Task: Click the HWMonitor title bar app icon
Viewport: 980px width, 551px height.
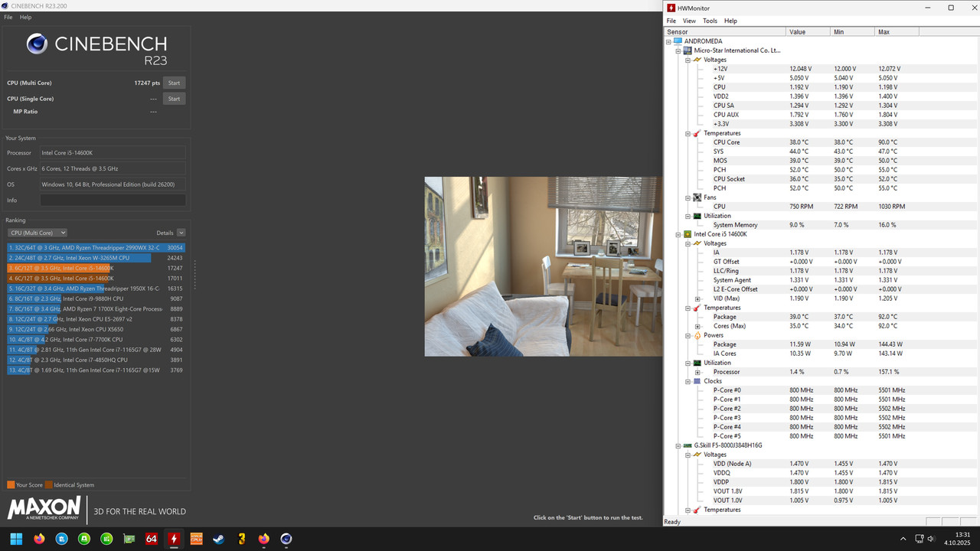Action: pos(671,8)
